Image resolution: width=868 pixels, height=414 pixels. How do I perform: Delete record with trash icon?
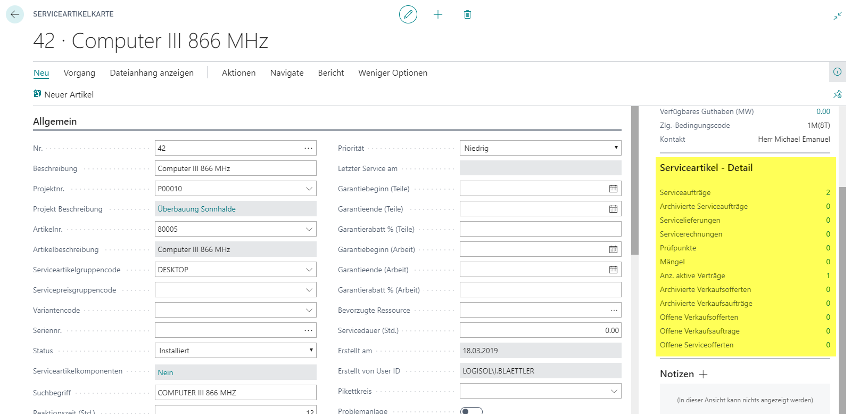tap(467, 14)
